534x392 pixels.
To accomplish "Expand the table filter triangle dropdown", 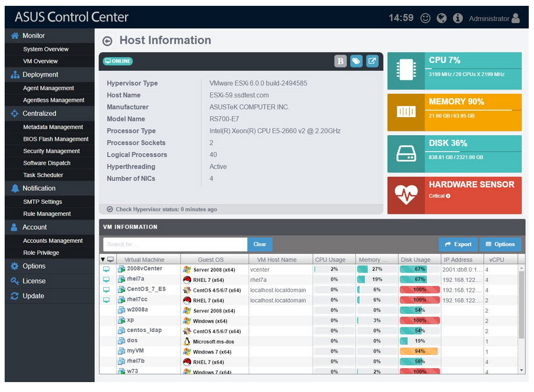I will (103, 260).
